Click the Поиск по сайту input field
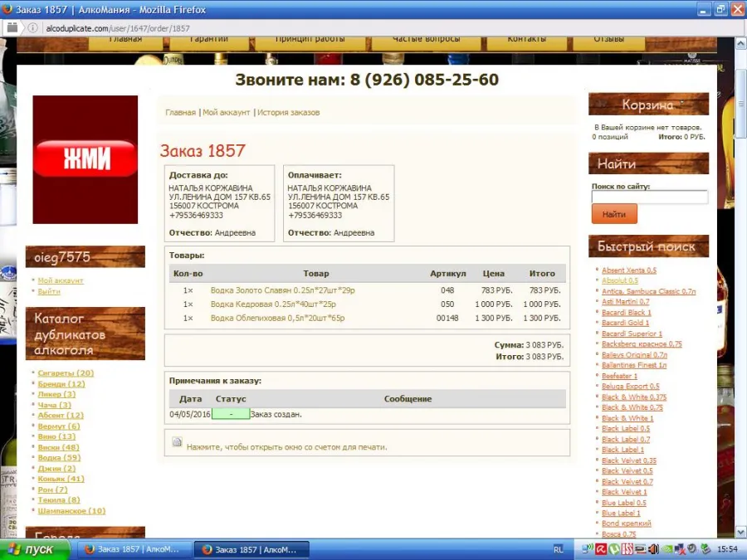The image size is (747, 560). [649, 197]
